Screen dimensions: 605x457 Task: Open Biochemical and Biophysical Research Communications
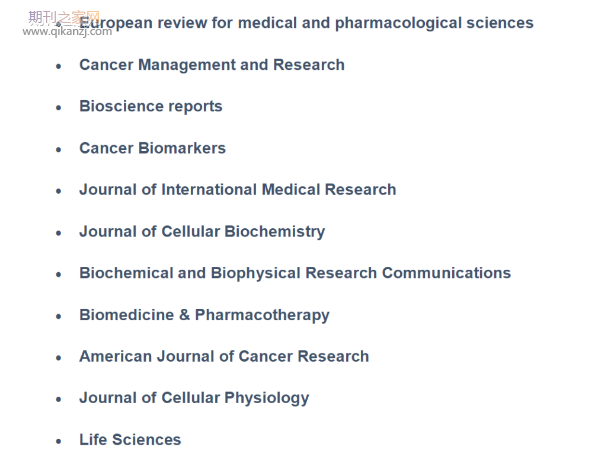[295, 273]
